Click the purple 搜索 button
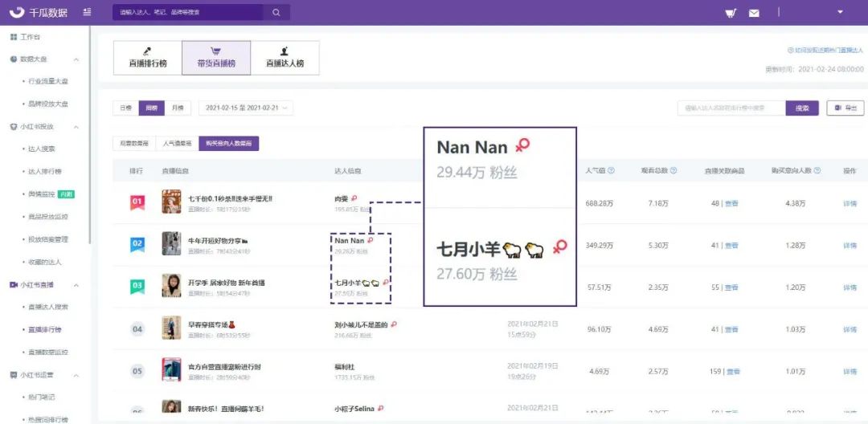The image size is (868, 424). pos(801,108)
